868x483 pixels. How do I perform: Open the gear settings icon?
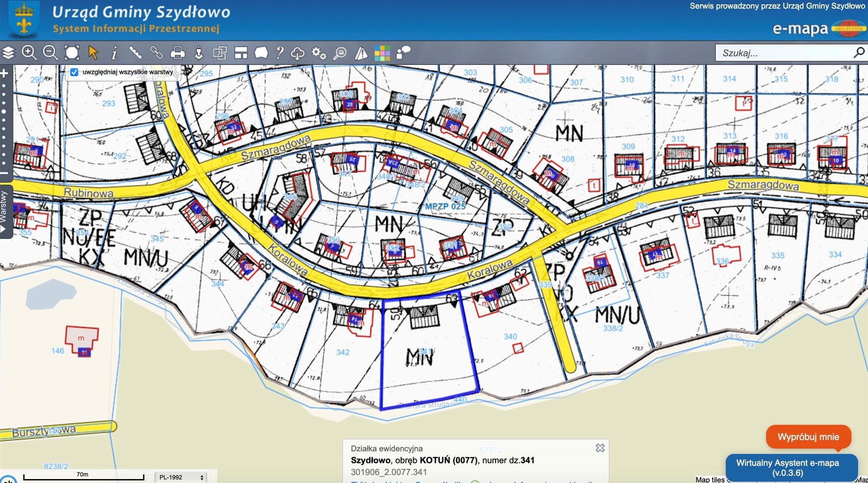pyautogui.click(x=319, y=53)
